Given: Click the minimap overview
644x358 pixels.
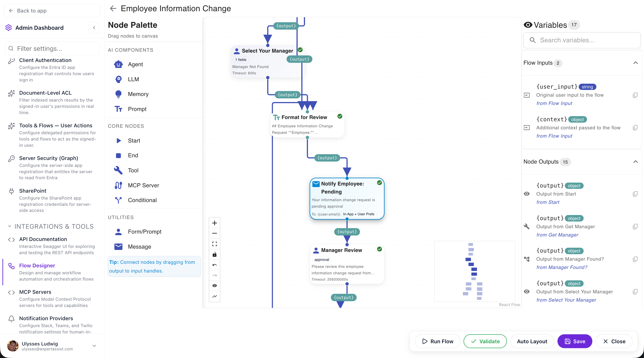Looking at the screenshot, I should [x=475, y=271].
